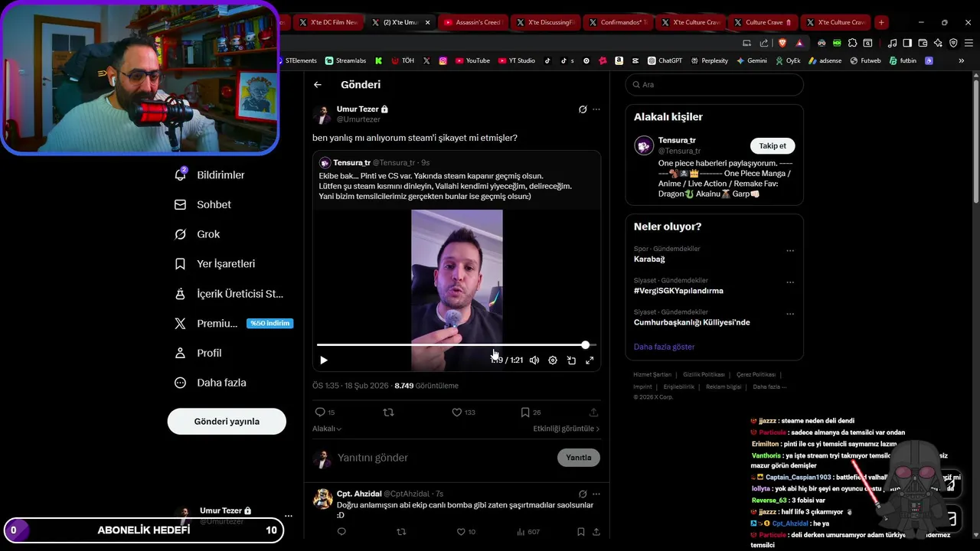Open the YouTube bookmark
This screenshot has width=980, height=551.
coord(472,60)
